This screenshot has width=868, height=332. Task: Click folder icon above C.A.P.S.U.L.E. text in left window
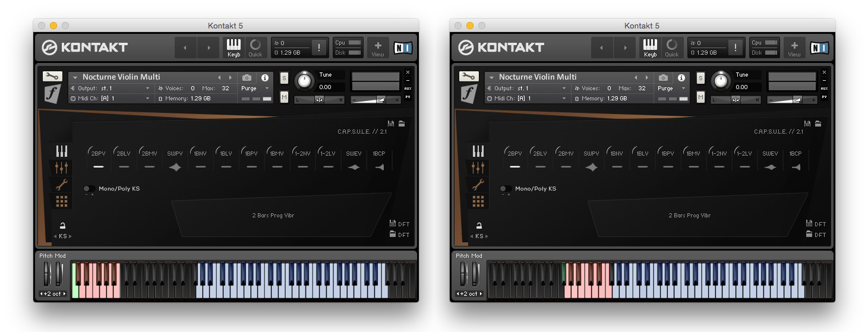[x=402, y=124]
